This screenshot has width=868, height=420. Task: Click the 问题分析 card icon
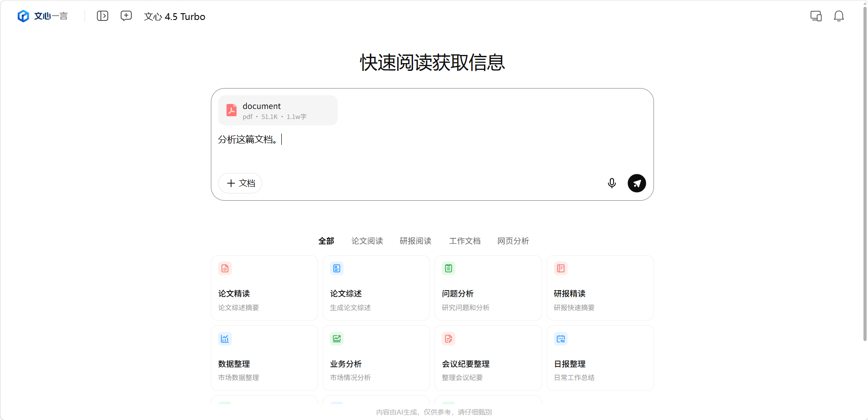pyautogui.click(x=449, y=268)
